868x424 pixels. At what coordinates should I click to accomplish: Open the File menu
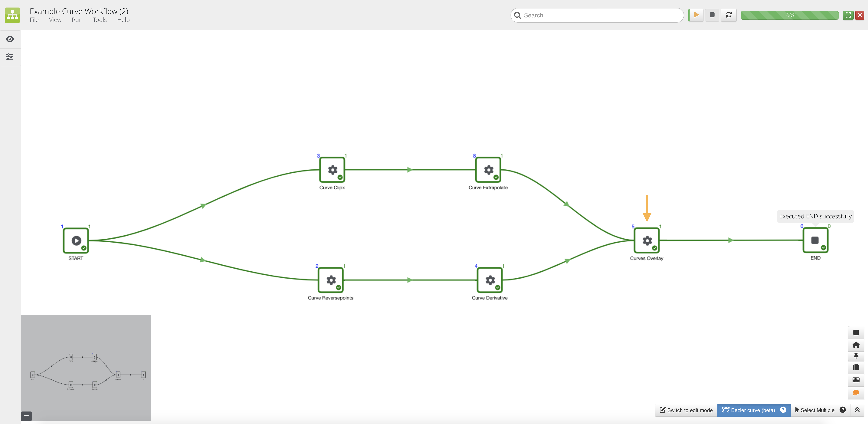coord(34,20)
